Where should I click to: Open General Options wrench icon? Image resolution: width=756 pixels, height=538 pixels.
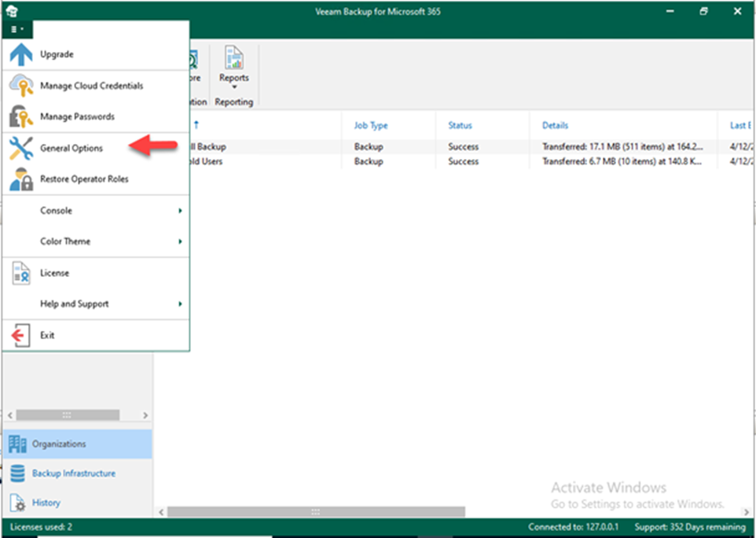pyautogui.click(x=20, y=148)
